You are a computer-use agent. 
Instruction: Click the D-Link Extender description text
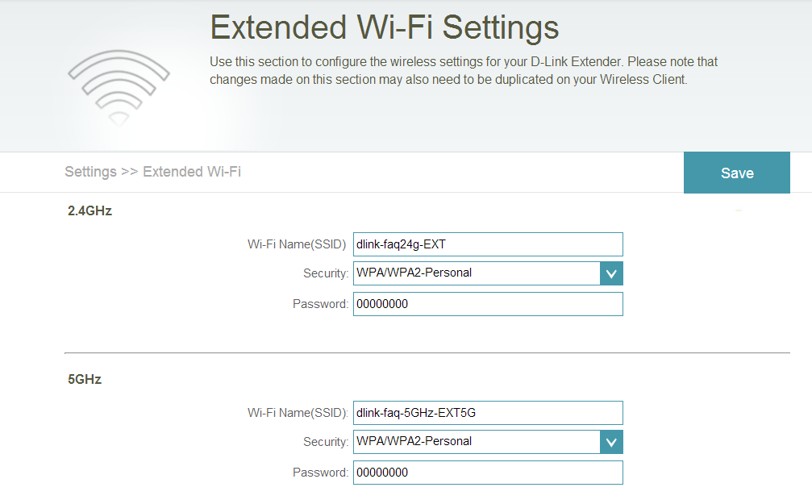coord(464,70)
